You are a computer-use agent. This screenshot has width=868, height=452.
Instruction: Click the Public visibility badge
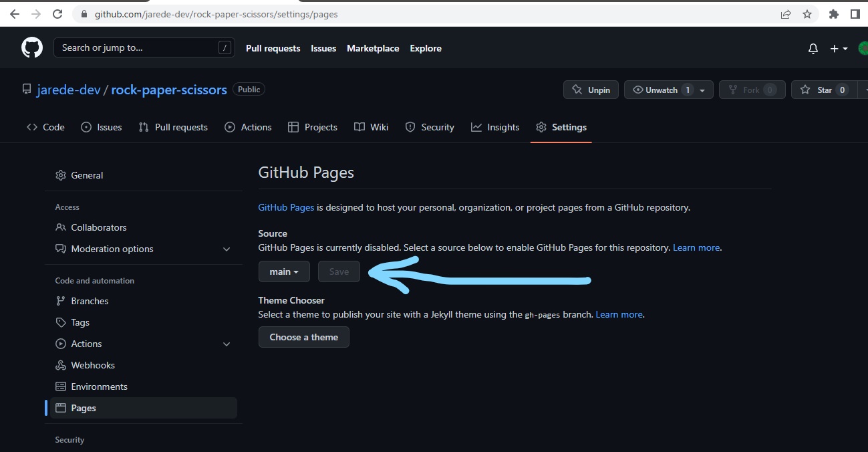click(x=249, y=89)
